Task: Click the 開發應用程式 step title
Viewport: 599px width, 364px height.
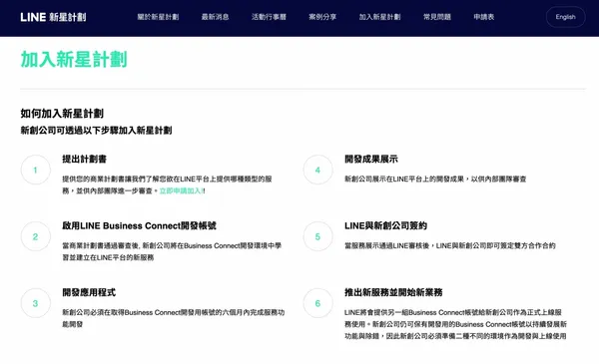Action: tap(89, 292)
